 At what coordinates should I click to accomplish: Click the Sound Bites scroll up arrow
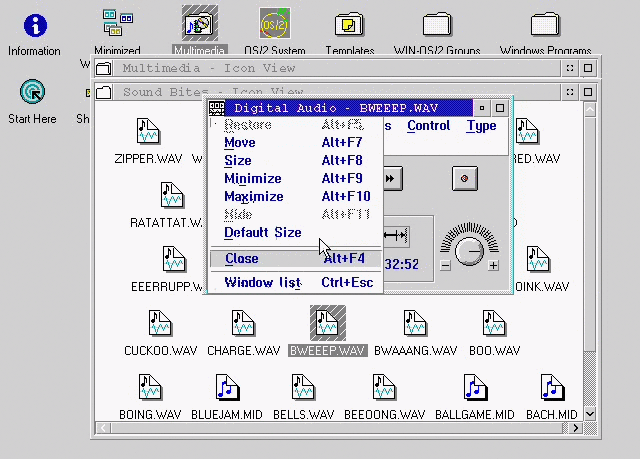click(590, 109)
